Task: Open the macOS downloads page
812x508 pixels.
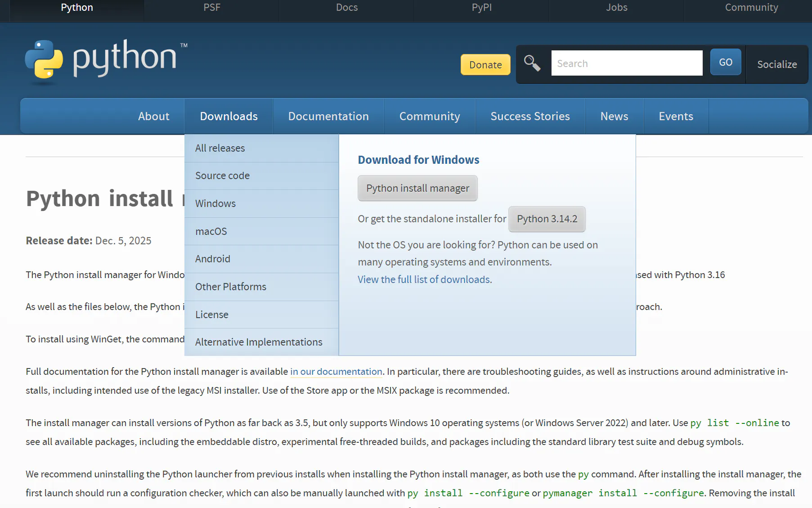Action: [211, 231]
